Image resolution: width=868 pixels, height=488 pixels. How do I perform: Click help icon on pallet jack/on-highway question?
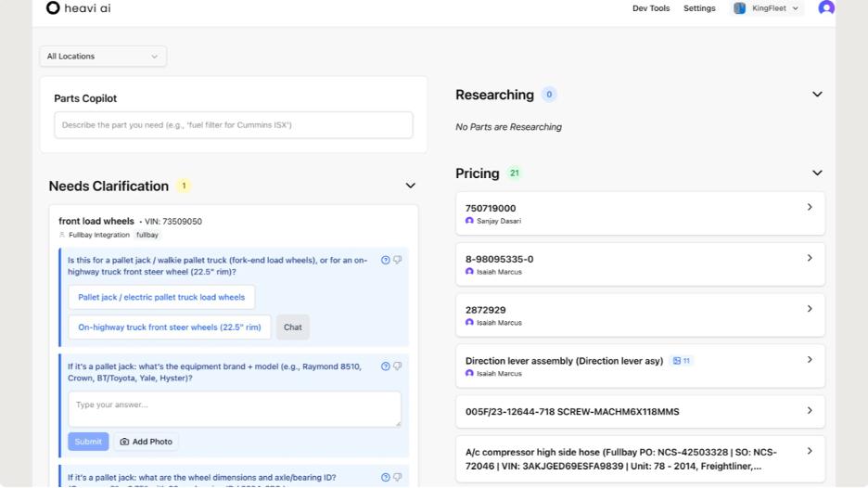pos(386,260)
